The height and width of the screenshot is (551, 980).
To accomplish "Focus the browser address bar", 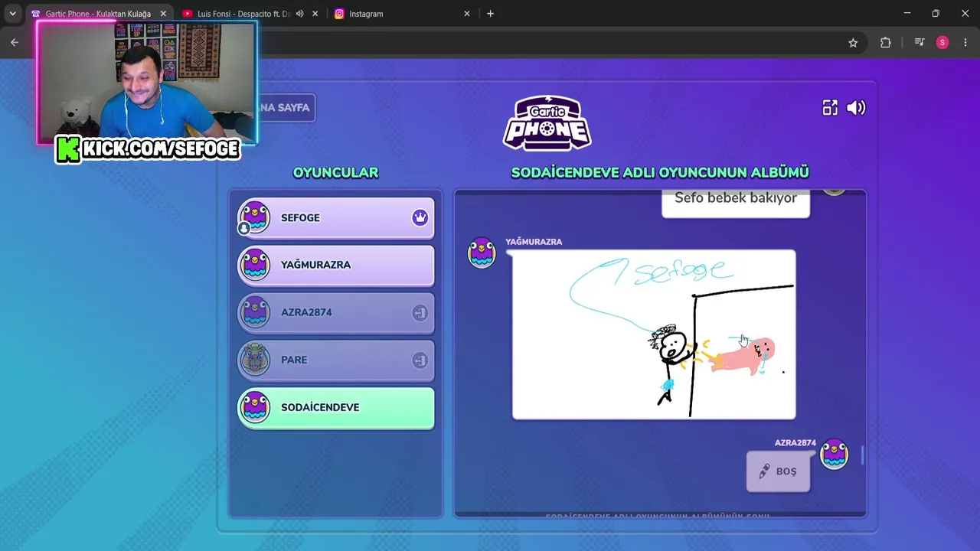I will click(551, 43).
